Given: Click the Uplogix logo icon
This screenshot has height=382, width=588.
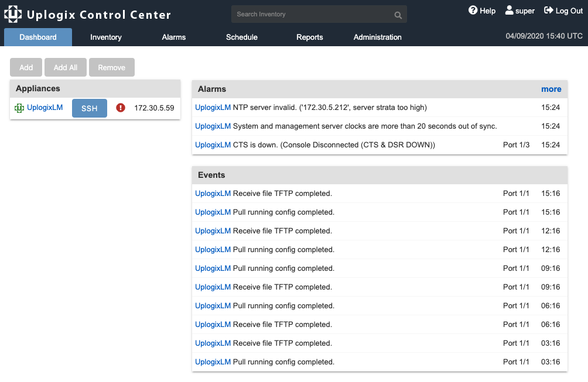Looking at the screenshot, I should click(13, 14).
